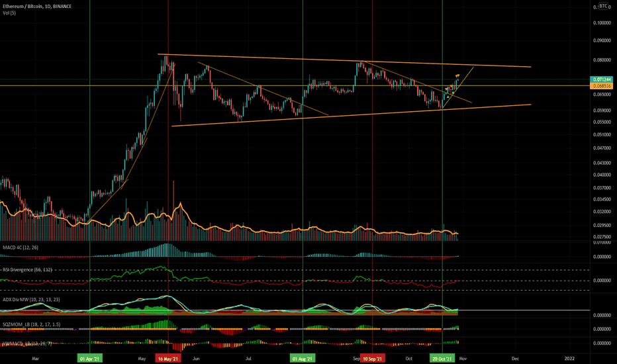Viewport: 617px width, 364px height.
Task: Click the 0.059000 price axis value
Action: pos(602,110)
